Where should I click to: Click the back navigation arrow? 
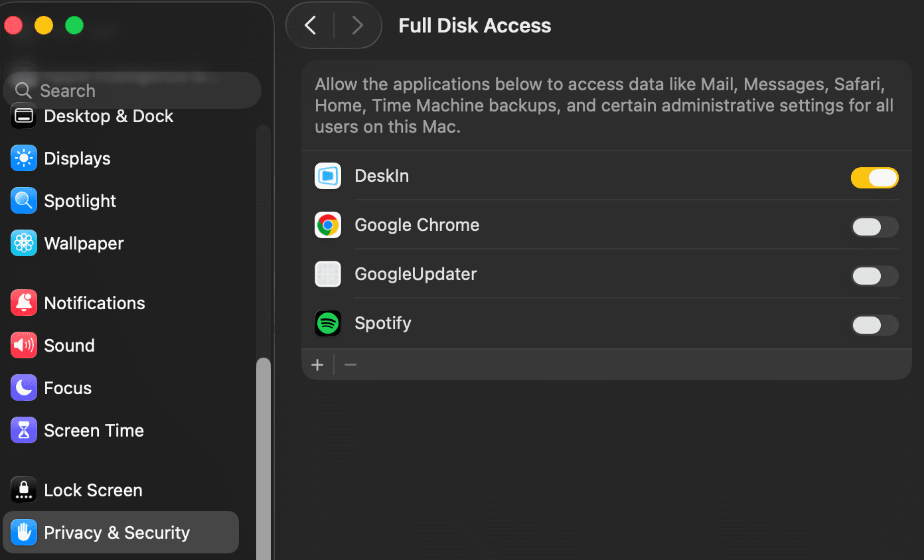tap(309, 25)
